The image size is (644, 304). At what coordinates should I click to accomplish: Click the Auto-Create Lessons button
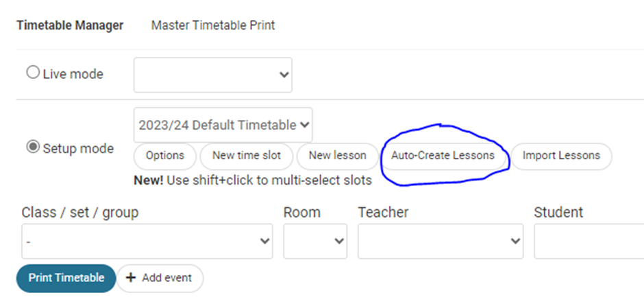[443, 156]
